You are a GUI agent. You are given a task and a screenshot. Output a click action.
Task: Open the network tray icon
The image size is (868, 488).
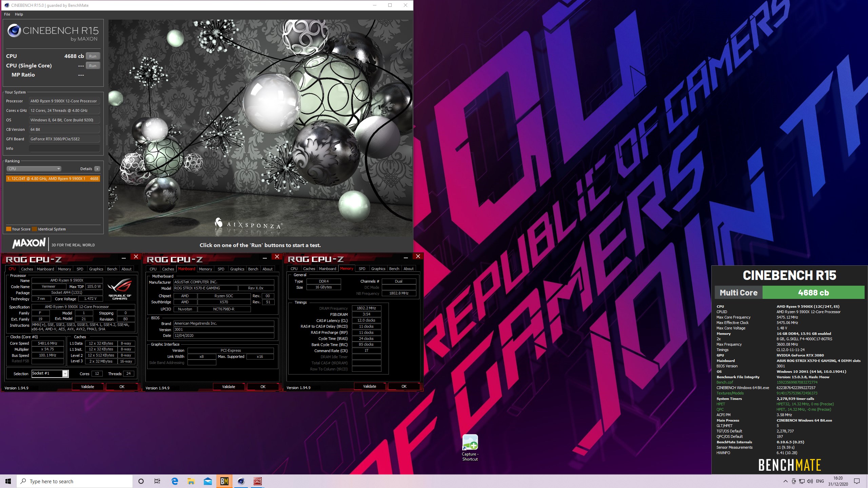802,481
